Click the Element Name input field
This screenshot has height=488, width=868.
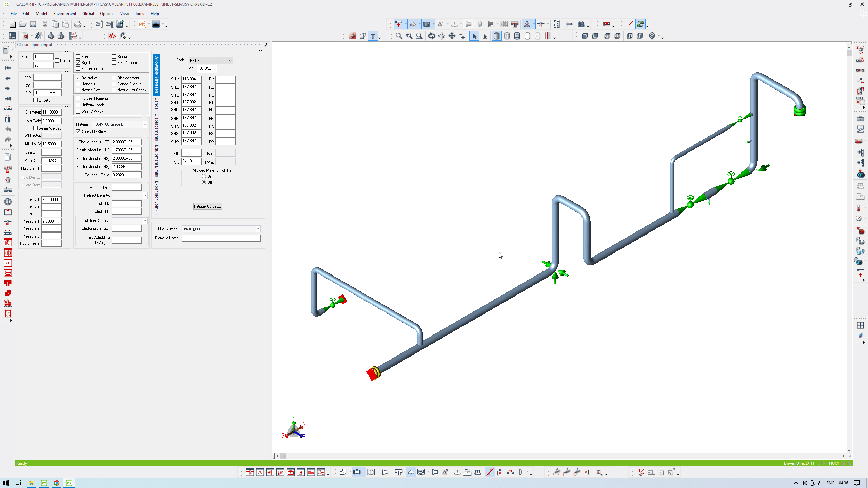(221, 238)
